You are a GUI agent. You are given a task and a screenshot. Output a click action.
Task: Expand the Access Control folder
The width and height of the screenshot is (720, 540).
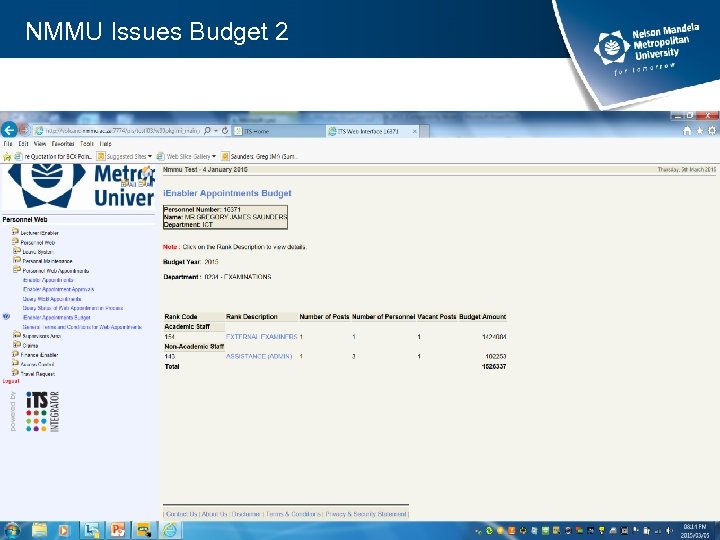[15, 363]
